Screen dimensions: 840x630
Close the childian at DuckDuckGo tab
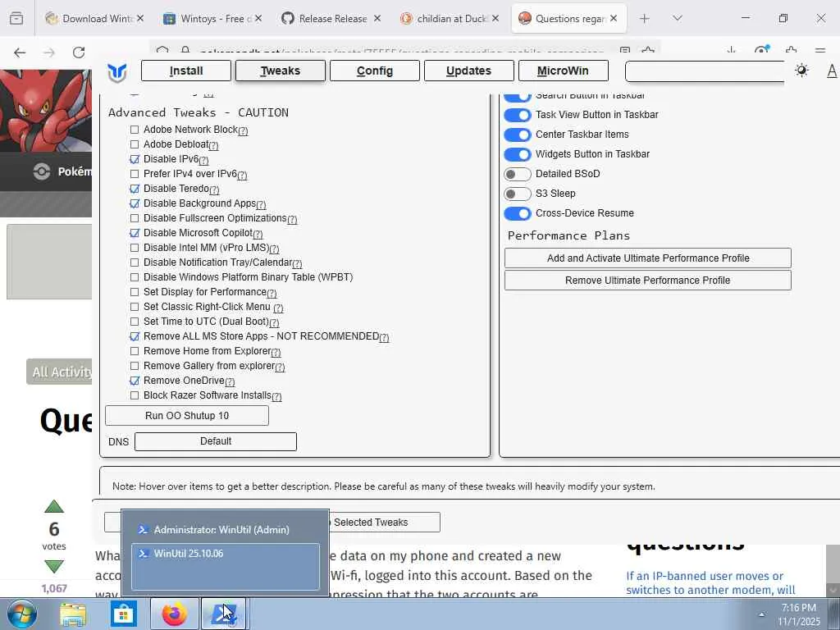pos(495,18)
